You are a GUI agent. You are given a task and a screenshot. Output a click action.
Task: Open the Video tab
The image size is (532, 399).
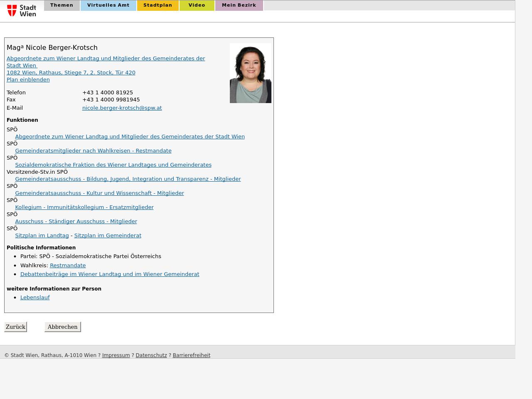(x=197, y=5)
